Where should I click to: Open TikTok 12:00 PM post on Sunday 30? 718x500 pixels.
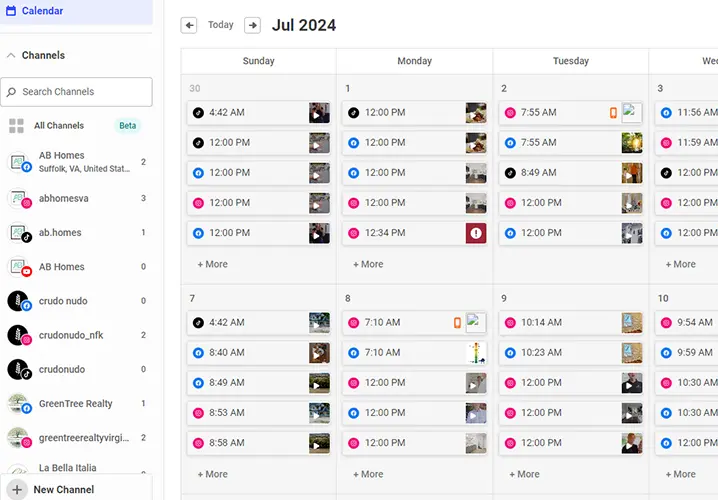pos(259,143)
